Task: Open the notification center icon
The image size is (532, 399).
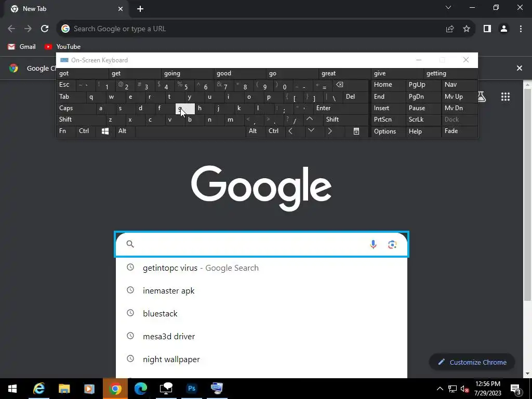Action: coord(516,389)
